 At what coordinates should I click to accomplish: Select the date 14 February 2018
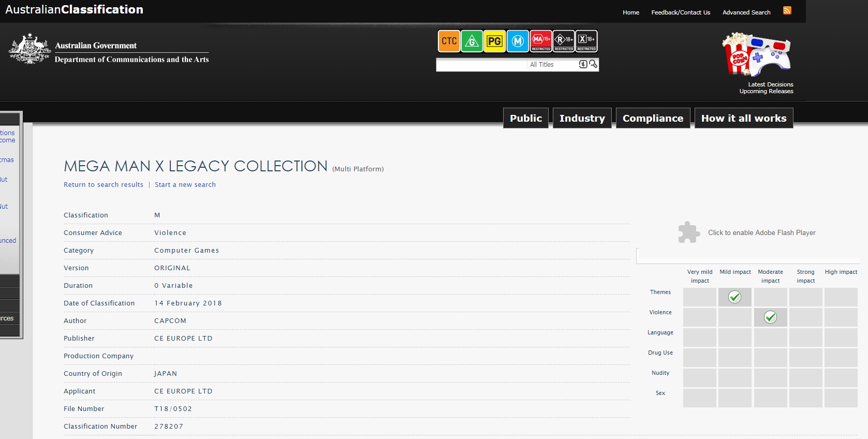pos(188,303)
